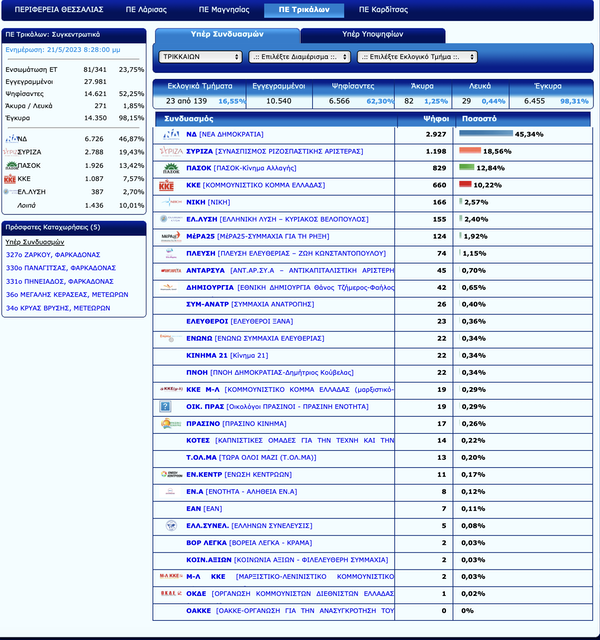Select the Υπέρ Συνδυασμών tab
This screenshot has width=600, height=640.
(227, 35)
